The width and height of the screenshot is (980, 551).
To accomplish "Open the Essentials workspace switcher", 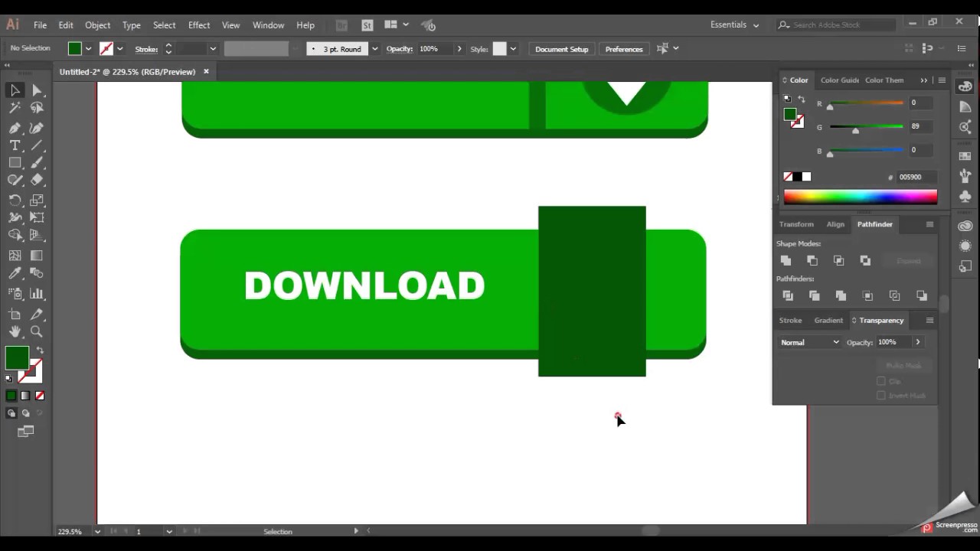I will pos(734,24).
